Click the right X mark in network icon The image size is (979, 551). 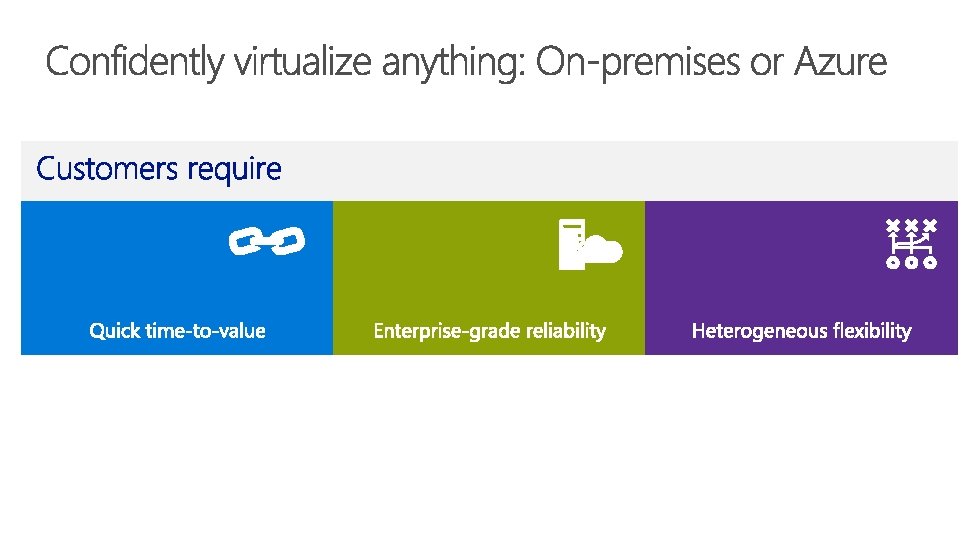coord(930,225)
